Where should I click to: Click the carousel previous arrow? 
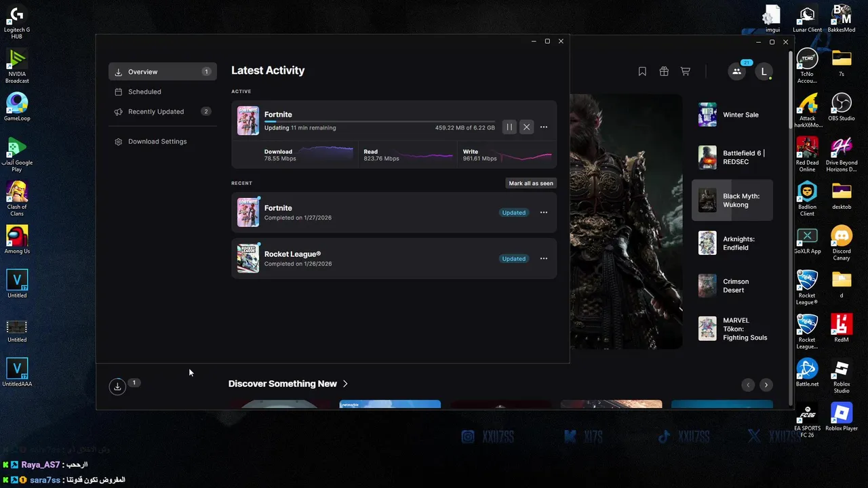(748, 385)
